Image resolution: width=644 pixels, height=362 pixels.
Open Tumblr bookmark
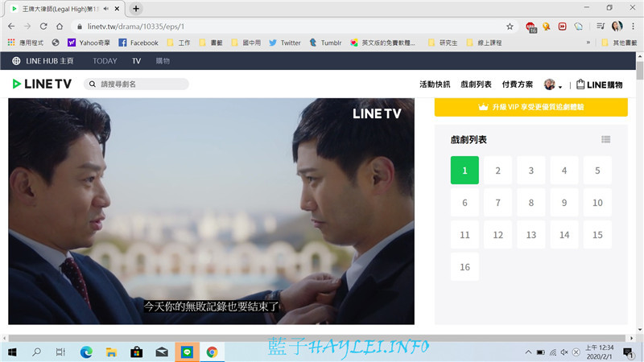pyautogui.click(x=325, y=43)
